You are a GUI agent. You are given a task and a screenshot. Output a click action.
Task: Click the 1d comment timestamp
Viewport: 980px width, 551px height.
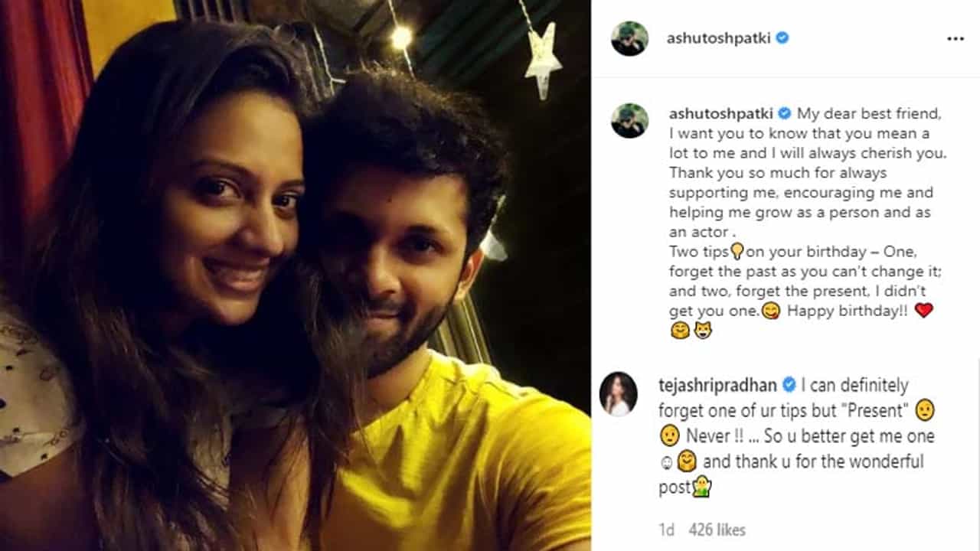coord(666,530)
